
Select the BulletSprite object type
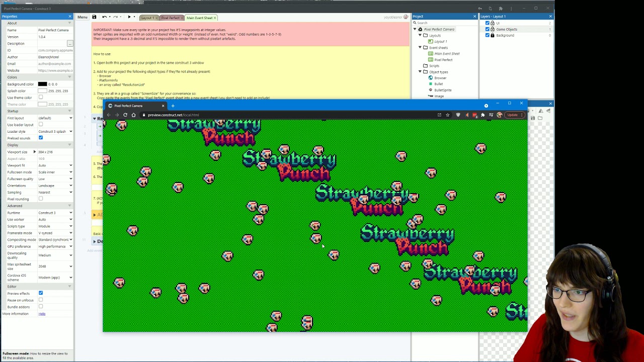[443, 90]
